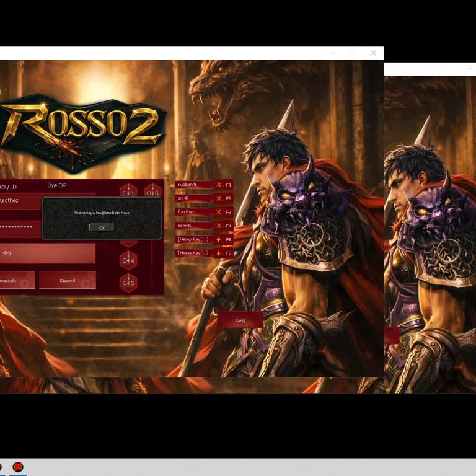Viewport: 476px width, 476px height.
Task: Load saved account rubban45
Action: click(194, 185)
